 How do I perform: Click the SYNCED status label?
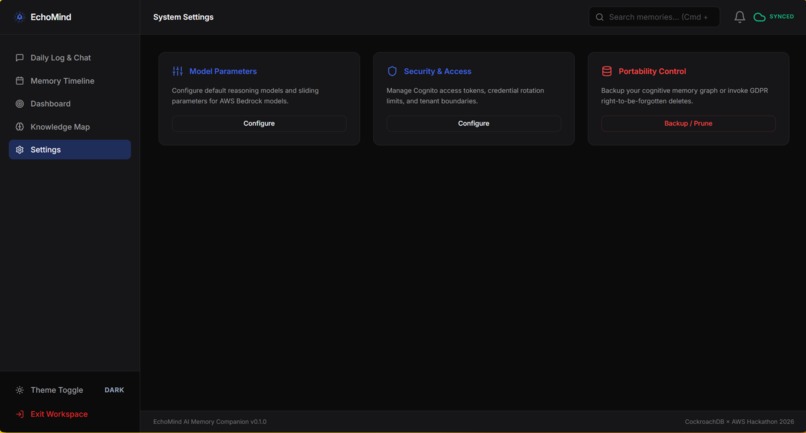(x=781, y=17)
